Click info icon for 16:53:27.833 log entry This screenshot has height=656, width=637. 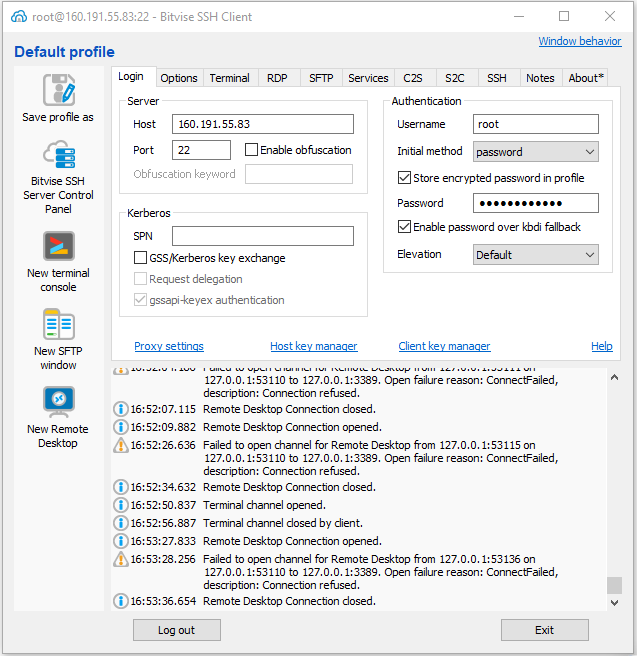(x=121, y=541)
